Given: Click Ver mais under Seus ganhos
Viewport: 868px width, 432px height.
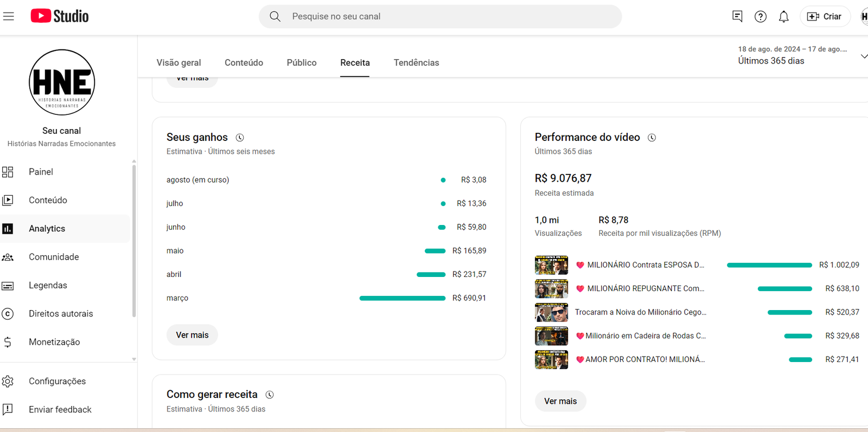Looking at the screenshot, I should pos(192,335).
